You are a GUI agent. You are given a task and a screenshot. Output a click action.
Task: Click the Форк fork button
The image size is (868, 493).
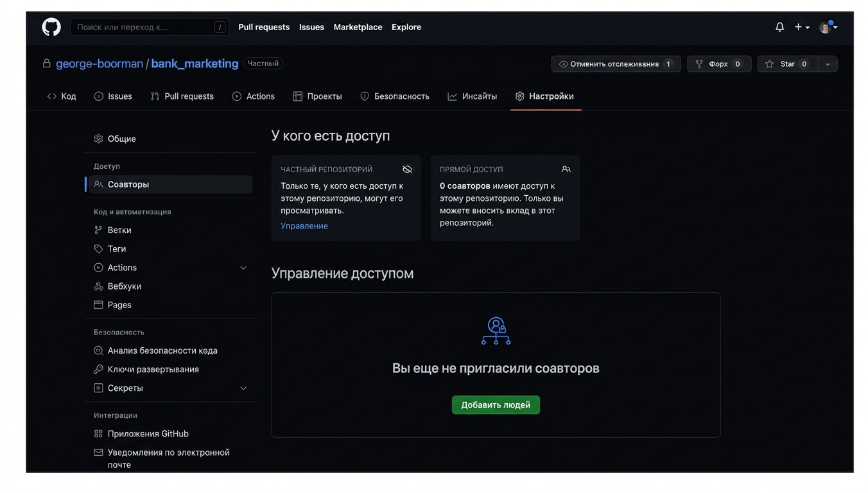719,64
